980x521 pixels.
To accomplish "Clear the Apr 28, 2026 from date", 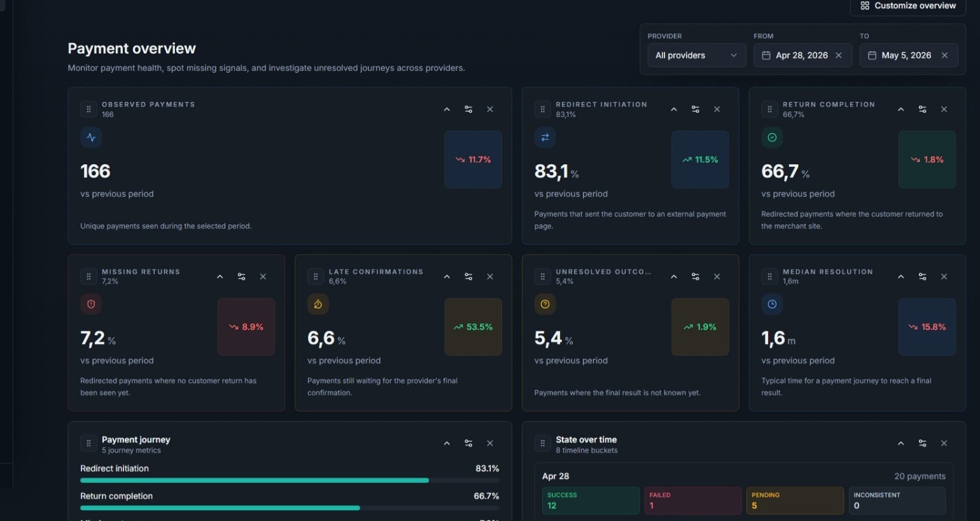I will [839, 55].
